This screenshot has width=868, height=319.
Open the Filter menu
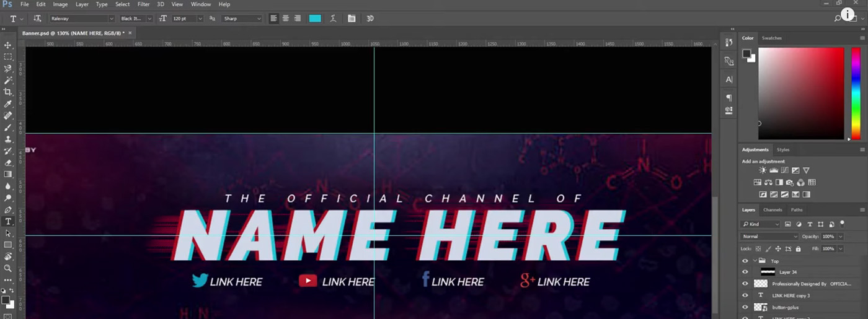(143, 4)
